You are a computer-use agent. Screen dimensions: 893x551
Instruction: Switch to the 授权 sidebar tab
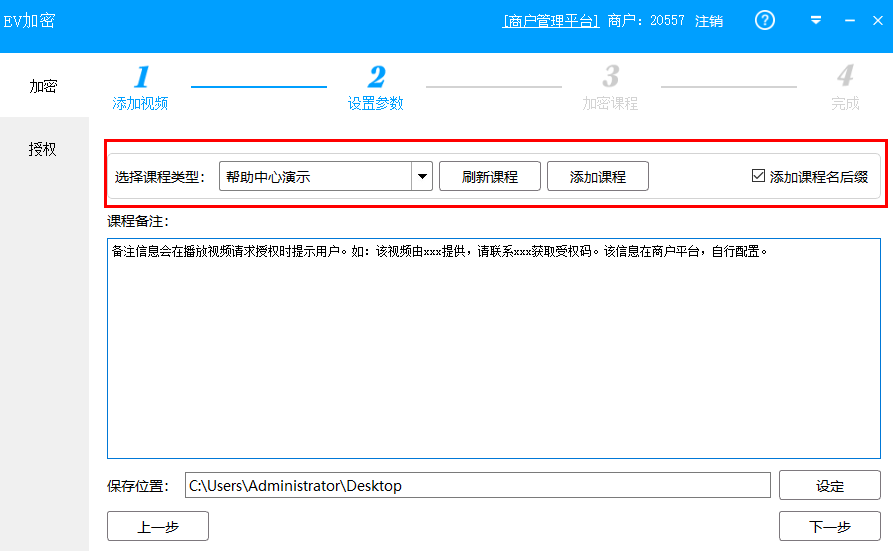coord(43,149)
